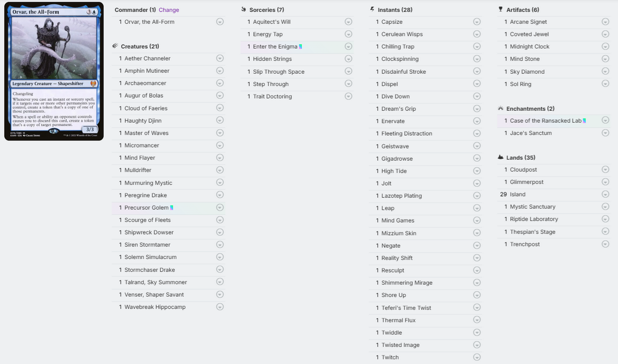Open options dropdown for Trenchpost
The width and height of the screenshot is (618, 364).
(606, 244)
